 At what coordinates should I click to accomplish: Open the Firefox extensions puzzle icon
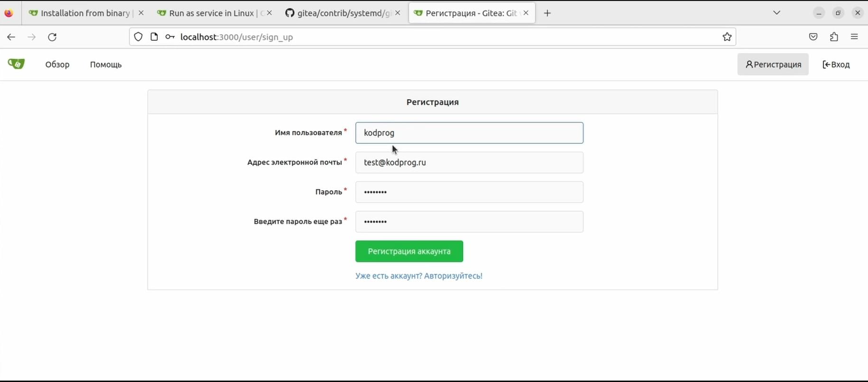834,37
